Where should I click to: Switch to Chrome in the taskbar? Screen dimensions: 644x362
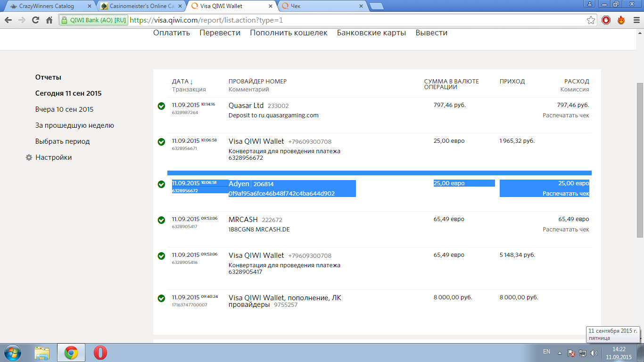click(71, 353)
